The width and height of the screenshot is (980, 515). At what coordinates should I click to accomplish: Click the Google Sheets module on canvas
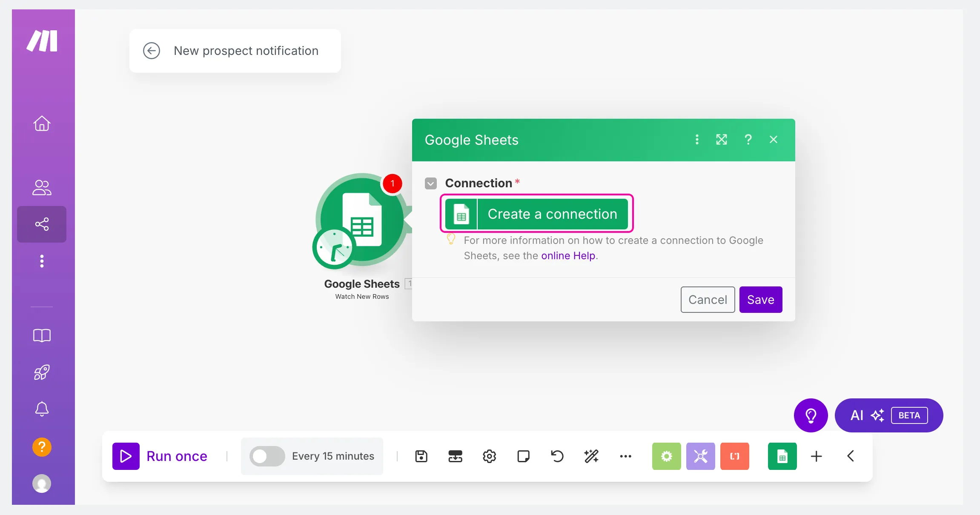tap(361, 220)
